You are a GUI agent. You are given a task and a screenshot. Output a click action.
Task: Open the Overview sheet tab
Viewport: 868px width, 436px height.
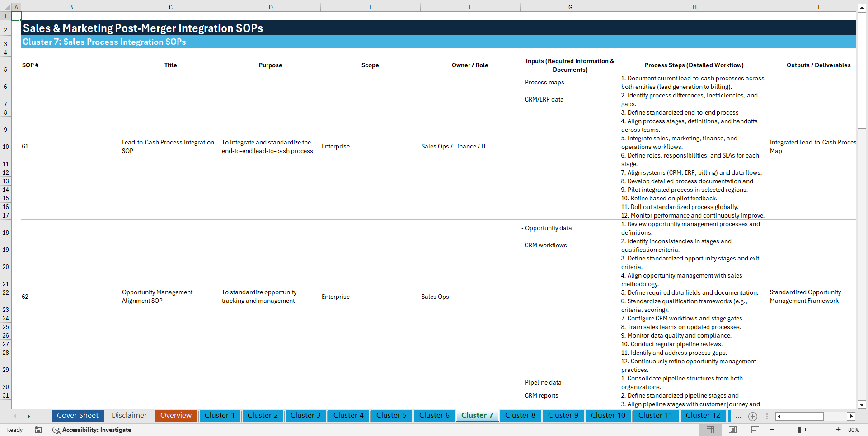click(x=176, y=416)
